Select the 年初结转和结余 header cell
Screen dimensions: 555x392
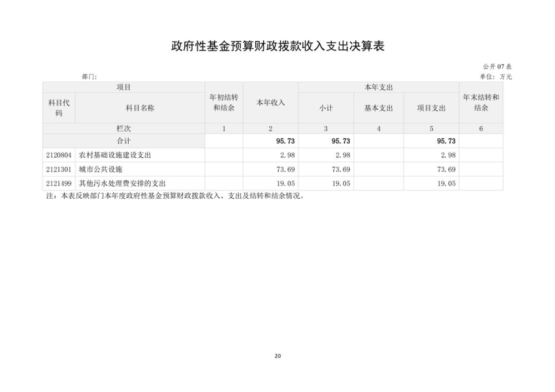224,102
